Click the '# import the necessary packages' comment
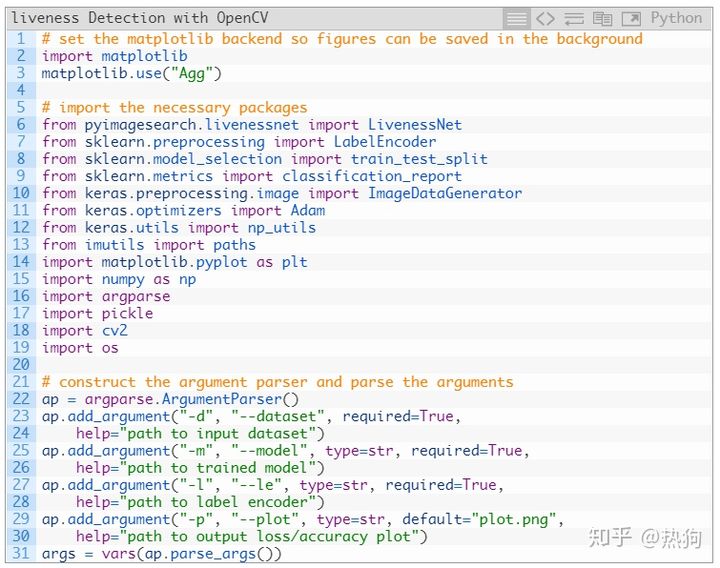720x568 pixels. (174, 108)
